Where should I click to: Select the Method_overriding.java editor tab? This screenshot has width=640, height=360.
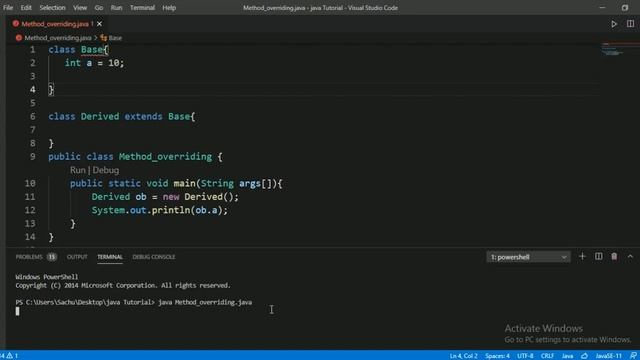55,24
